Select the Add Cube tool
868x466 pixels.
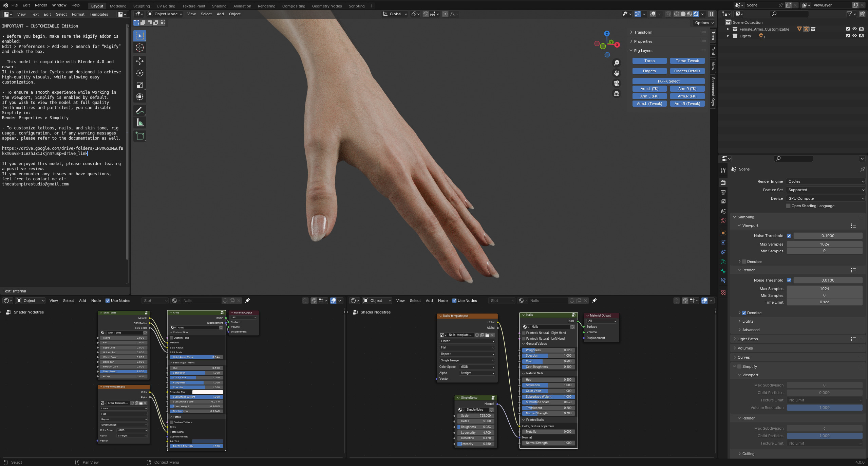[x=140, y=136]
